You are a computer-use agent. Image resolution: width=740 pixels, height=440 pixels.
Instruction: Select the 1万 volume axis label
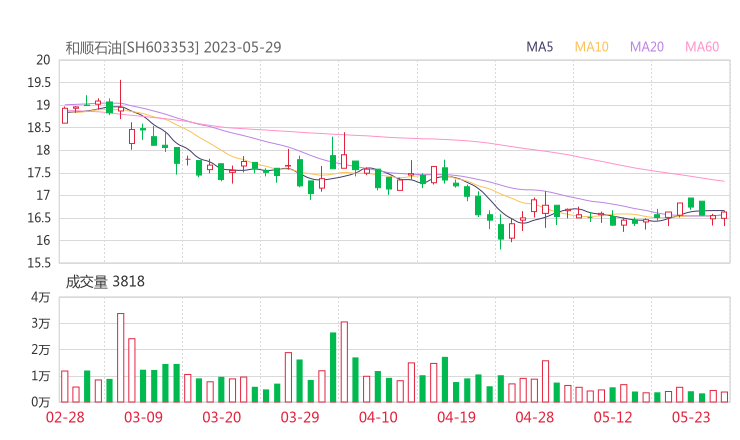pyautogui.click(x=41, y=376)
